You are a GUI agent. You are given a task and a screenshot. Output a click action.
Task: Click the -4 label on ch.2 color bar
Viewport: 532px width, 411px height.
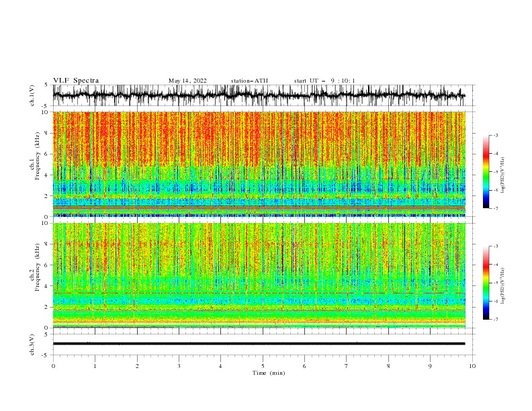(496, 265)
